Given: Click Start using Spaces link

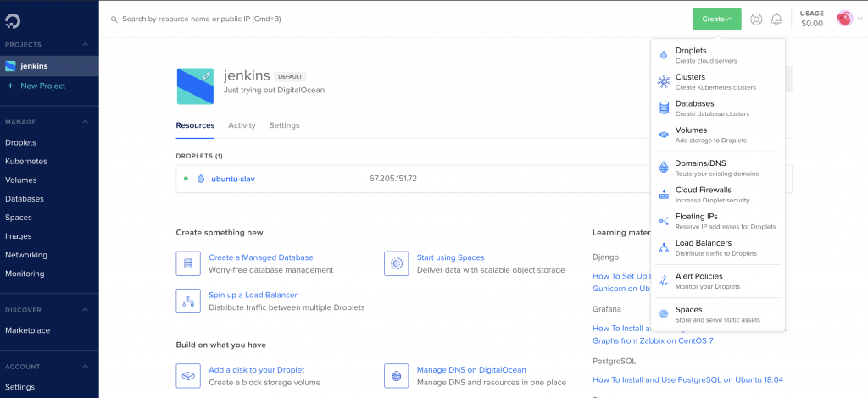Looking at the screenshot, I should (451, 257).
